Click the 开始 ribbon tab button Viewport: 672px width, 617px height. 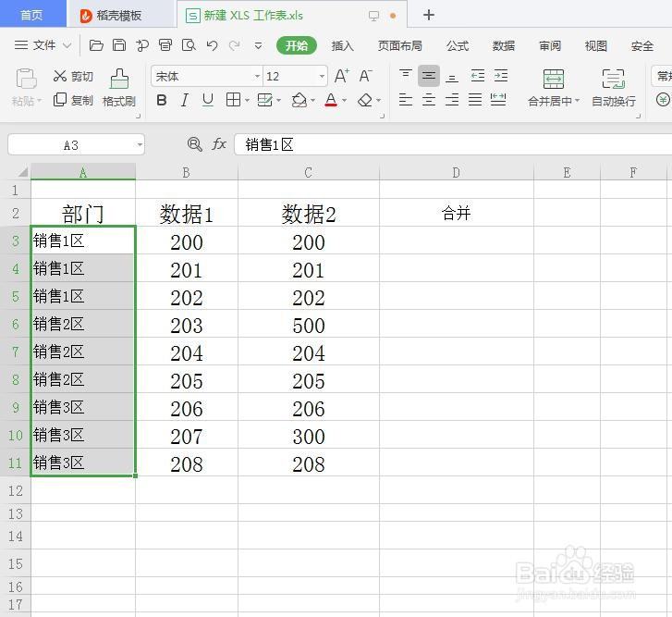click(x=297, y=45)
